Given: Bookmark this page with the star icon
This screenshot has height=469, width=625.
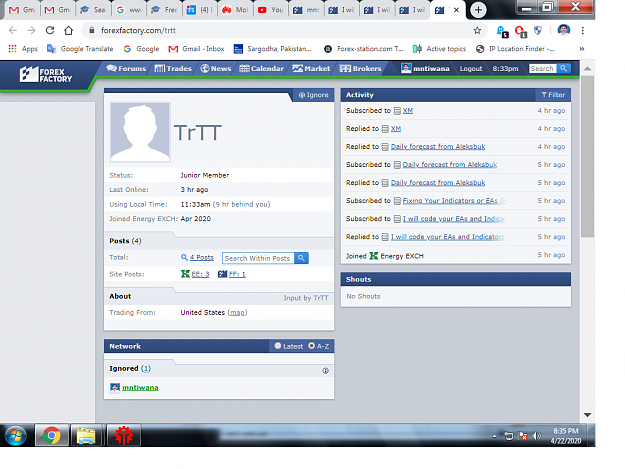Looking at the screenshot, I should pos(477,30).
